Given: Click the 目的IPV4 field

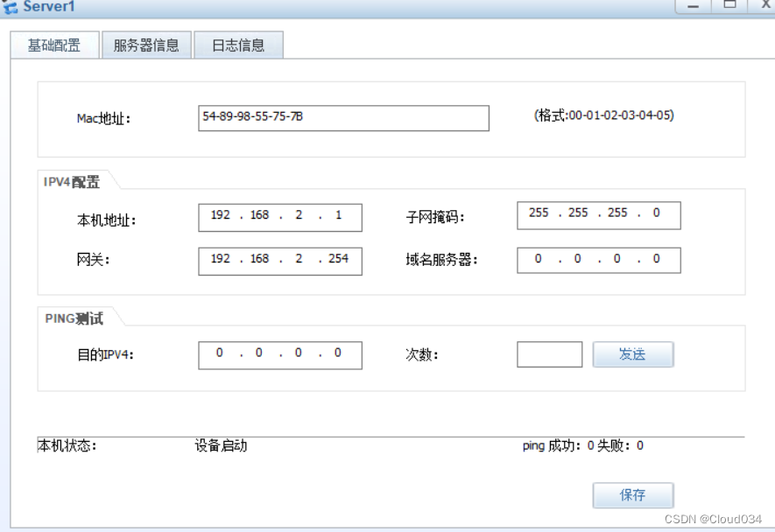Looking at the screenshot, I should [280, 355].
